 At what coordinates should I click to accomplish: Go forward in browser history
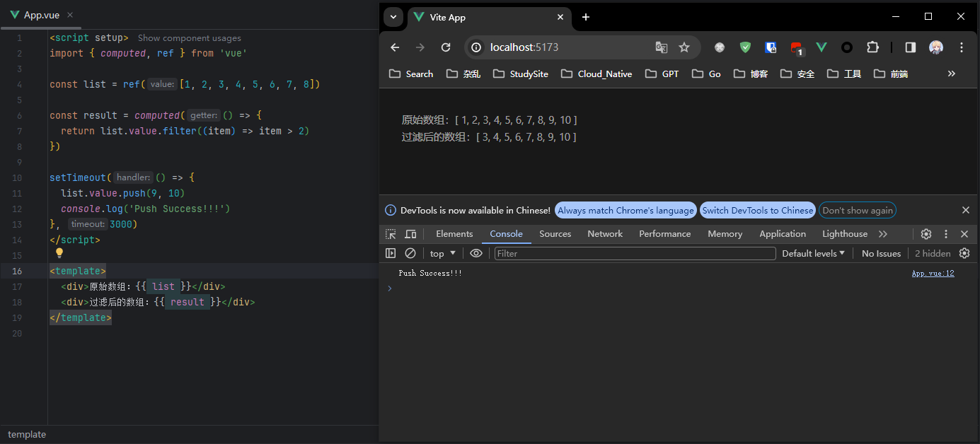point(420,47)
